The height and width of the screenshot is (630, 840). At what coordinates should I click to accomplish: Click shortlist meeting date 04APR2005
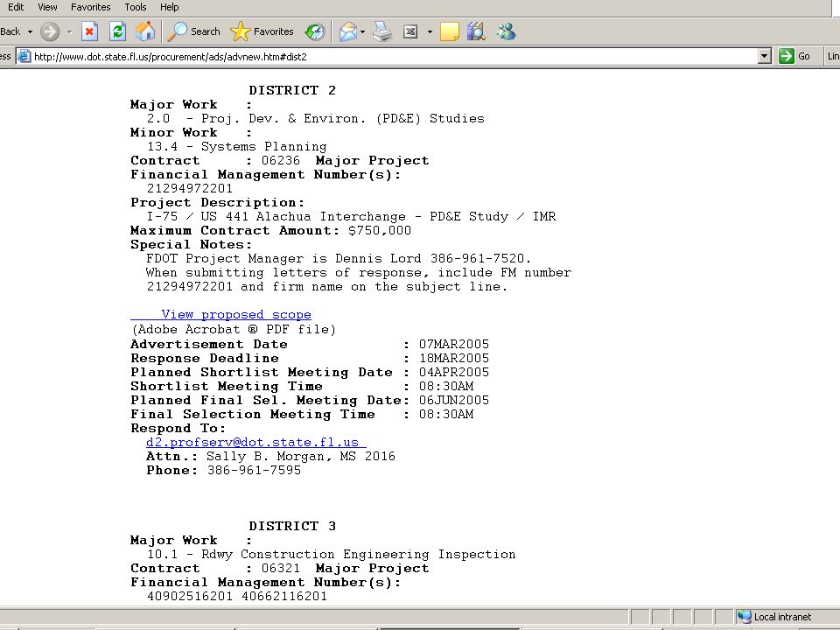454,372
